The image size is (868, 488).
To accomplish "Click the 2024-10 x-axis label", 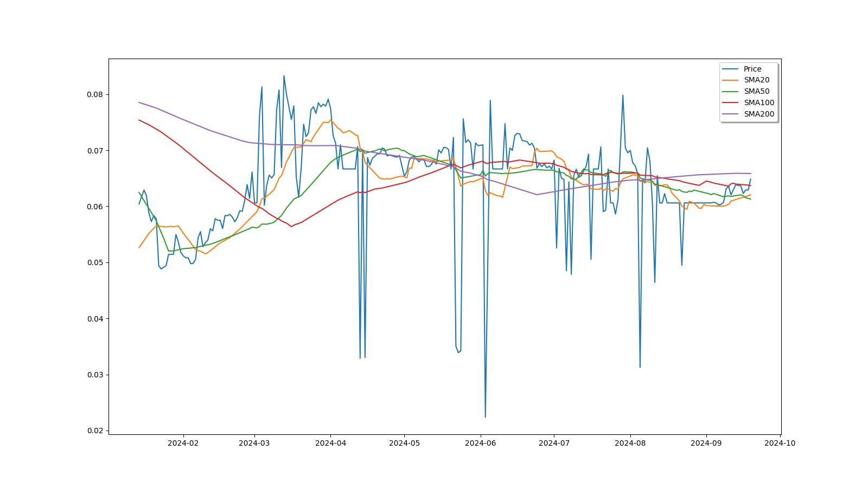I will [x=780, y=443].
